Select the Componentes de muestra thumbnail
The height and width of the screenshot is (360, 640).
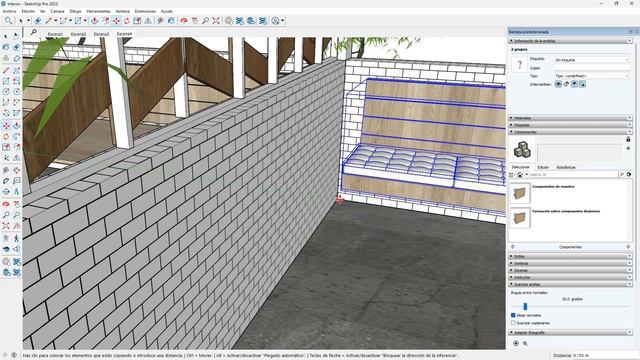point(520,193)
